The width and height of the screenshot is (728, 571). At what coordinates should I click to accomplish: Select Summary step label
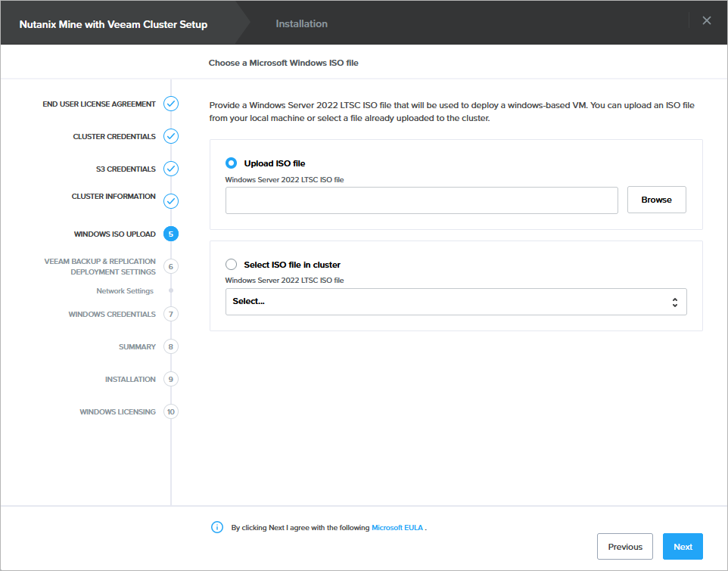click(x=137, y=346)
